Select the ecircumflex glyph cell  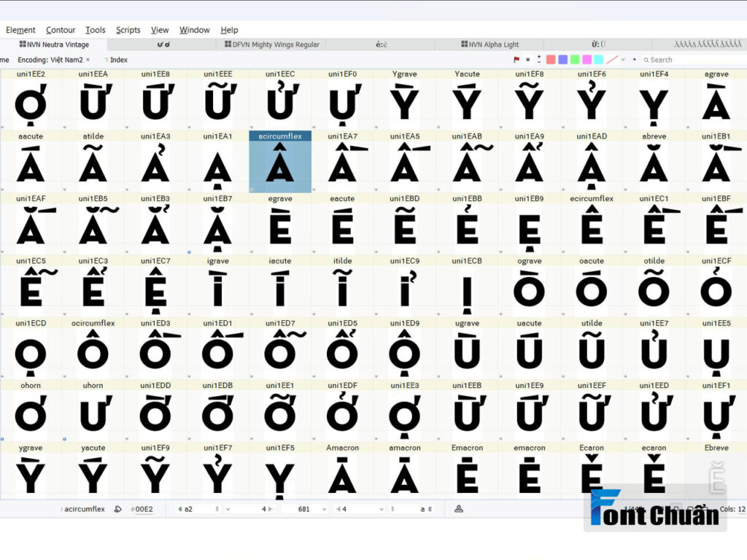click(592, 224)
